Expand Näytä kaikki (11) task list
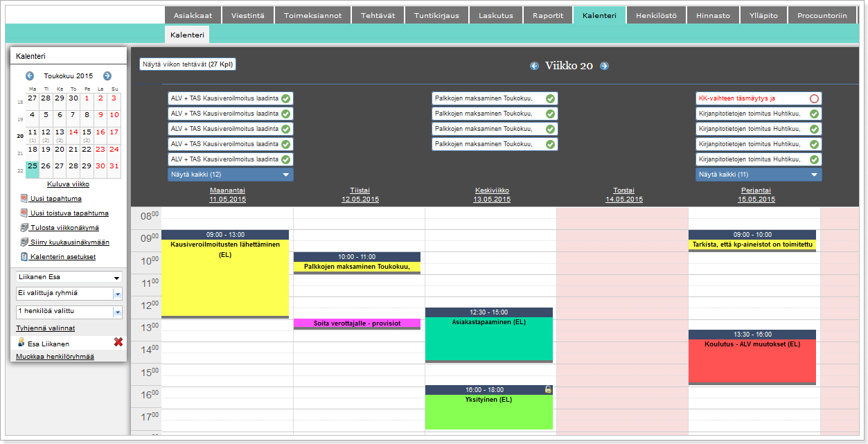The width and height of the screenshot is (868, 444). point(759,175)
